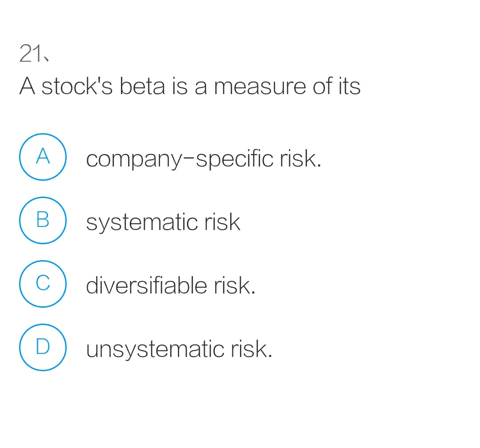The image size is (480, 448).
Task: Select the second answer option row
Action: pyautogui.click(x=133, y=220)
